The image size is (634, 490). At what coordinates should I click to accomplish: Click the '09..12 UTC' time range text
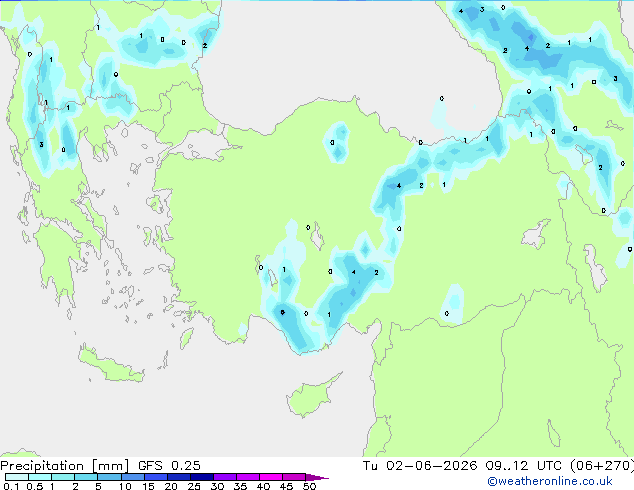(523, 466)
